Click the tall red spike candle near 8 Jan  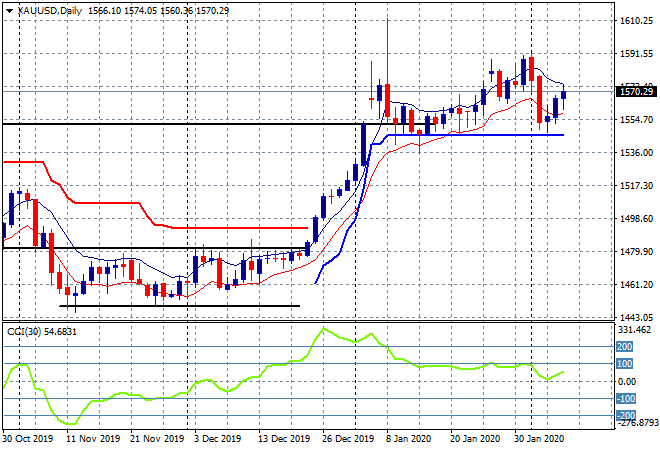[387, 101]
